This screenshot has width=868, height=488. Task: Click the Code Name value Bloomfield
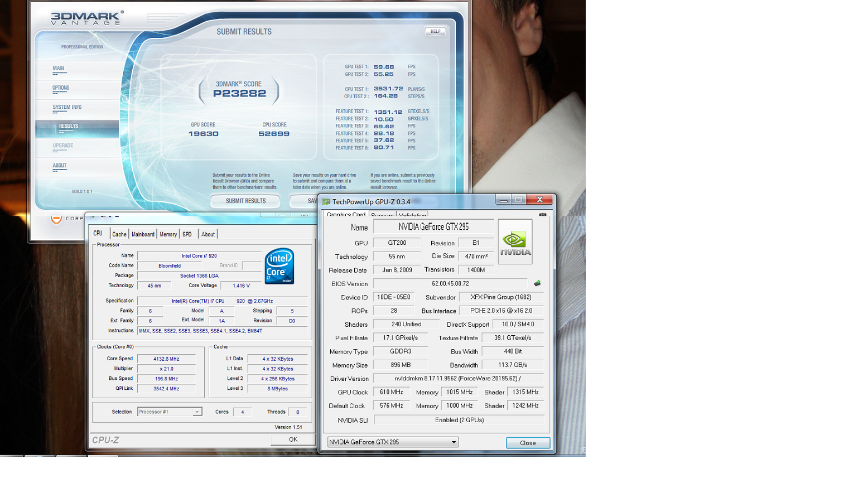(170, 265)
